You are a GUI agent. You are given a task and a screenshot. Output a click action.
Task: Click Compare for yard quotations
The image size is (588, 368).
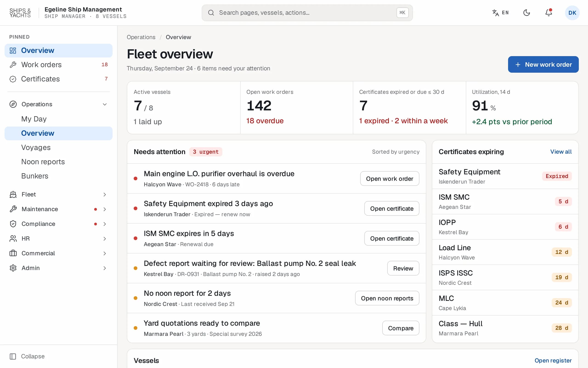401,328
